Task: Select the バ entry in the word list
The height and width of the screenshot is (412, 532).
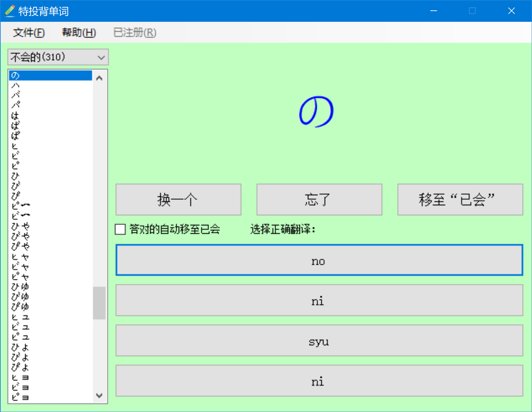Action: [50, 96]
